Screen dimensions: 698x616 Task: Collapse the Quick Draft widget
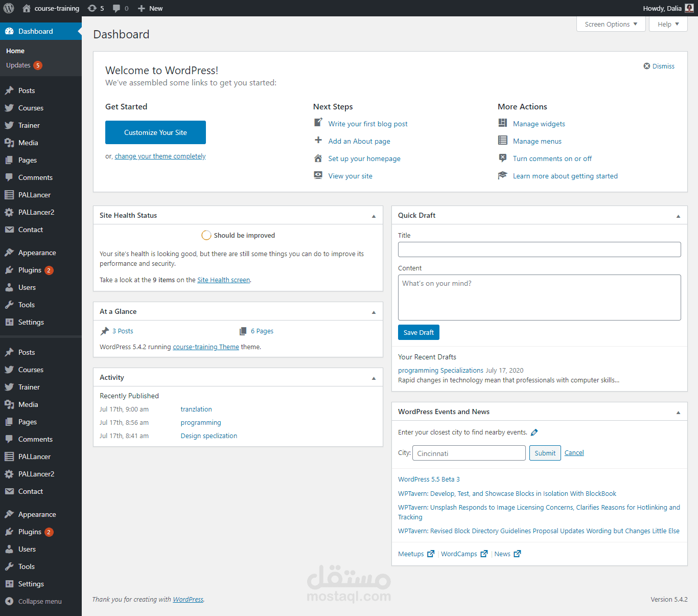pos(678,216)
